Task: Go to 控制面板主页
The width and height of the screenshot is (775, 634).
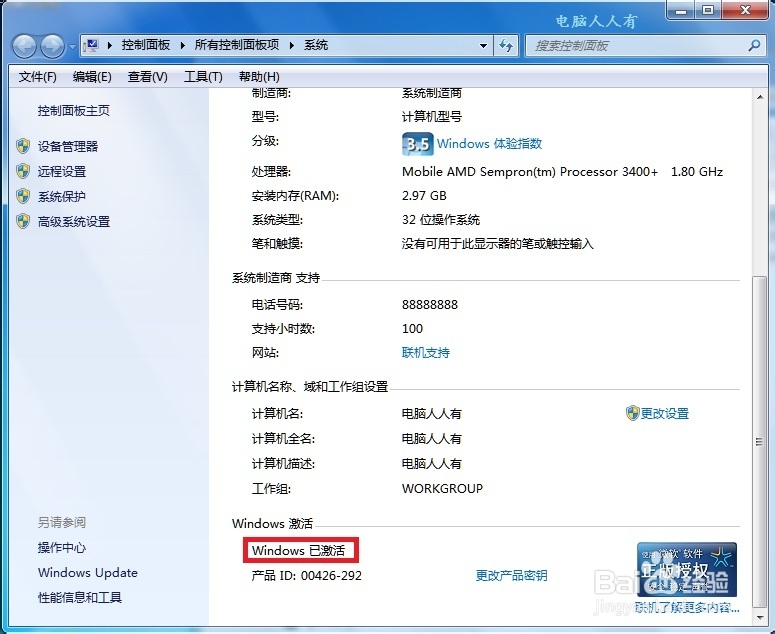Action: [x=74, y=111]
